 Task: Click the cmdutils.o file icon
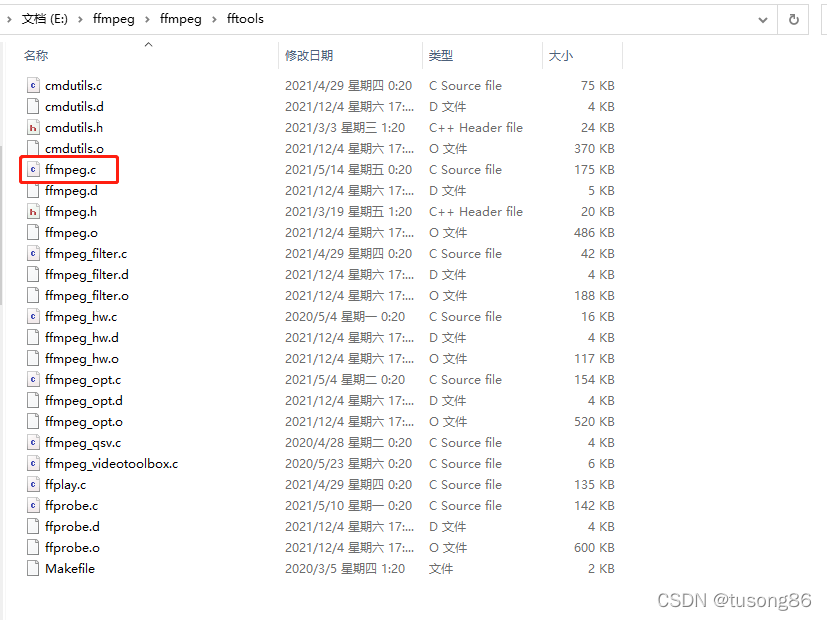[33, 149]
